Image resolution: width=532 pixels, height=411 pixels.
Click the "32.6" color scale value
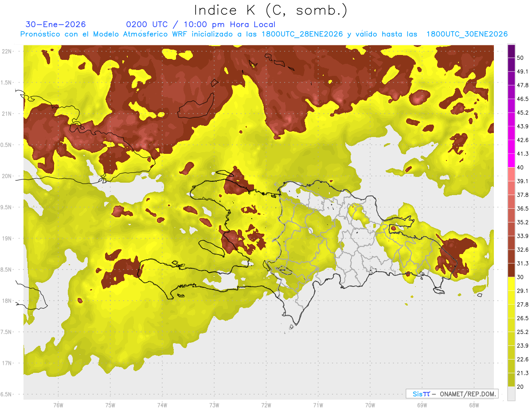523,250
